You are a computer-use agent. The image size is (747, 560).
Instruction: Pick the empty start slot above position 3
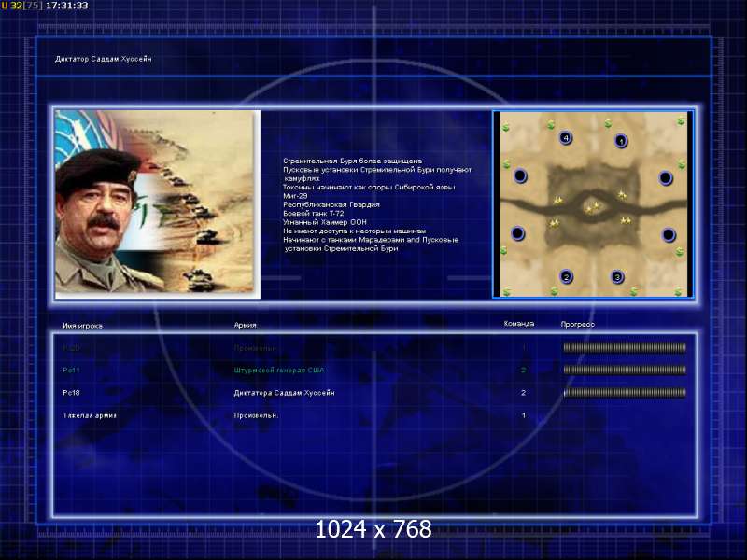669,235
